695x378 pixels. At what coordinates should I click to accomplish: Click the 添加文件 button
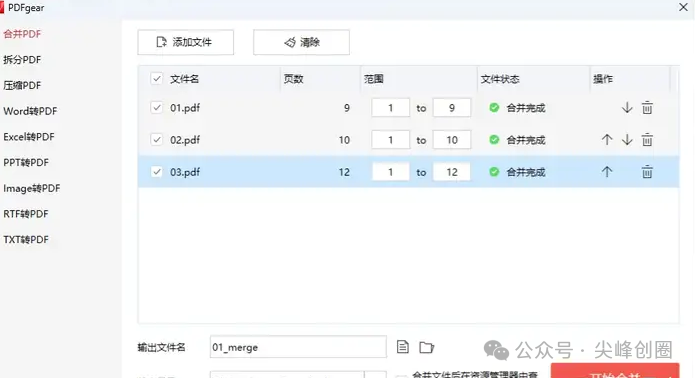pyautogui.click(x=186, y=42)
